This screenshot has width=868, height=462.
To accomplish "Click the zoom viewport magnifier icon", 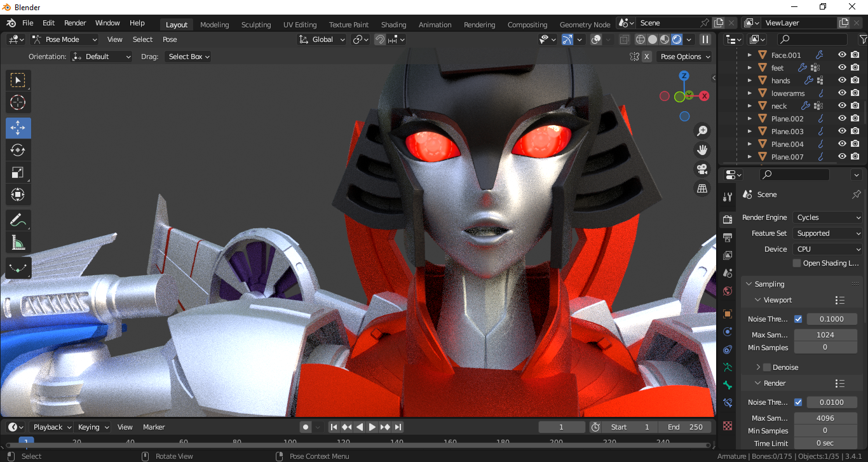I will pyautogui.click(x=702, y=131).
